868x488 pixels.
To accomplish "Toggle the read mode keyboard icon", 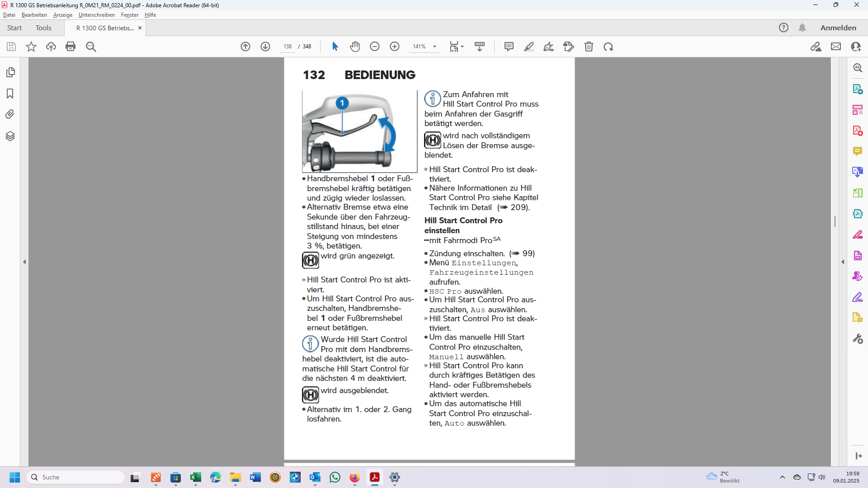I will [x=480, y=47].
